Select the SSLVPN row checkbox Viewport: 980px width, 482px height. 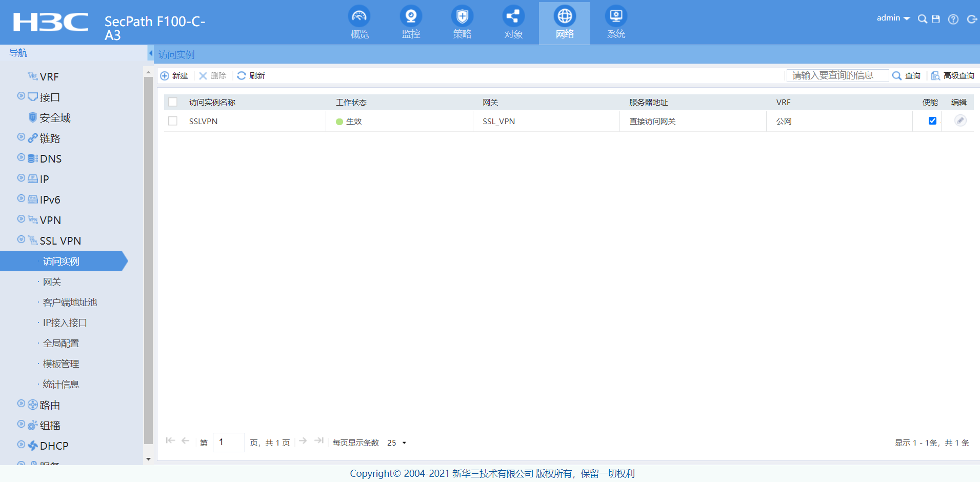pyautogui.click(x=173, y=121)
